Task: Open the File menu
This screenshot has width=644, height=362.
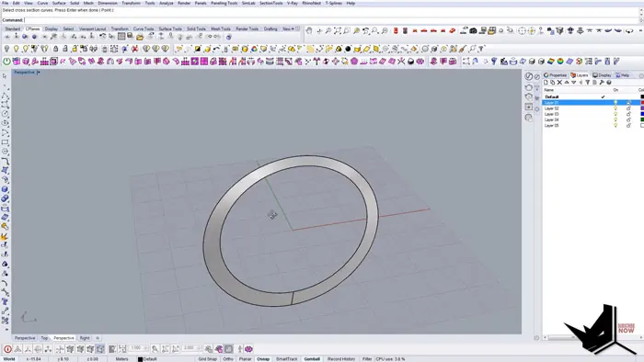Action: [5, 3]
